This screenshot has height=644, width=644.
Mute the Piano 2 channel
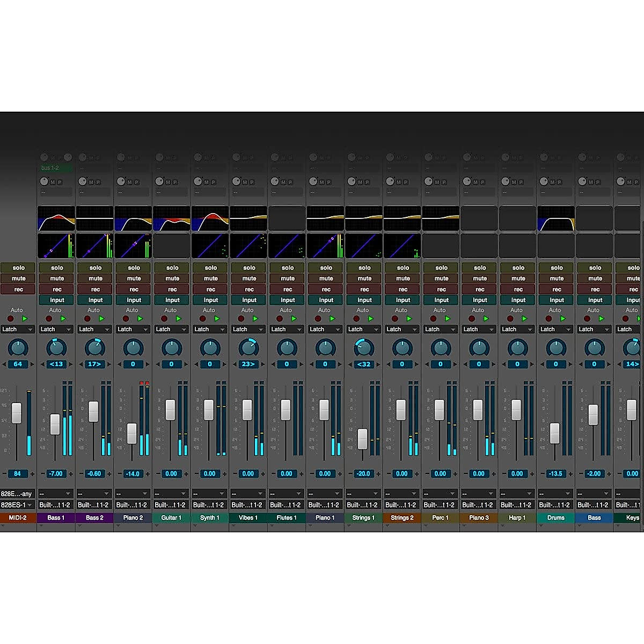click(x=133, y=278)
